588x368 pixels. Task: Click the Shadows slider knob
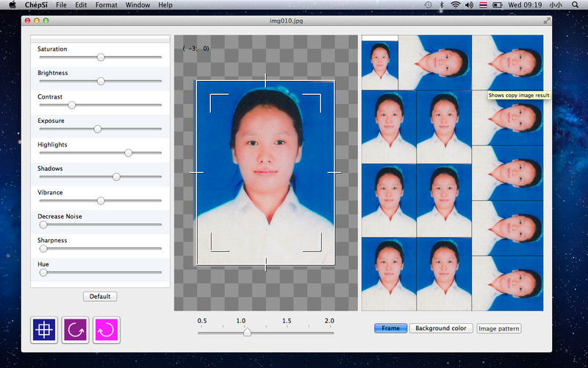[116, 177]
